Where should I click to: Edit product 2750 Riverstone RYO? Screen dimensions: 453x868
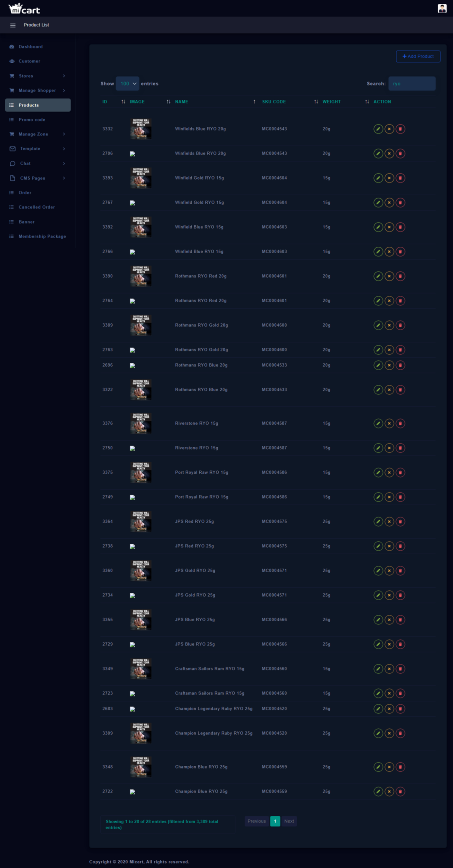coord(378,448)
